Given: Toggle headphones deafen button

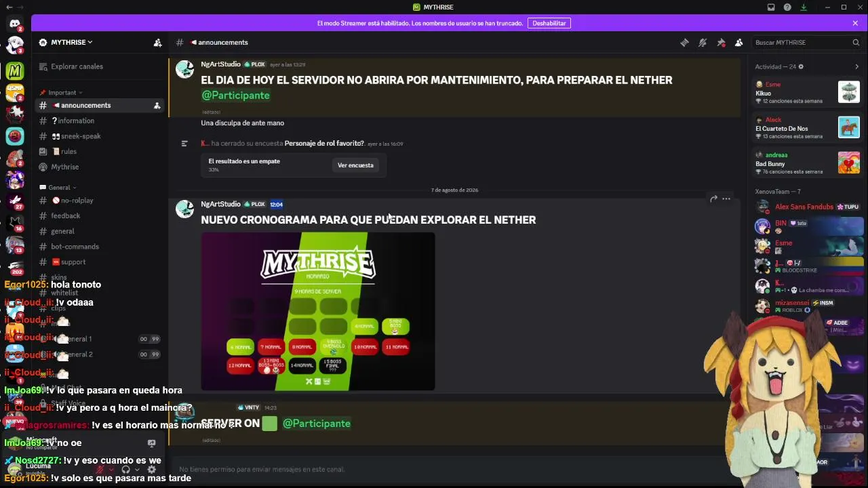Looking at the screenshot, I should click(x=125, y=469).
